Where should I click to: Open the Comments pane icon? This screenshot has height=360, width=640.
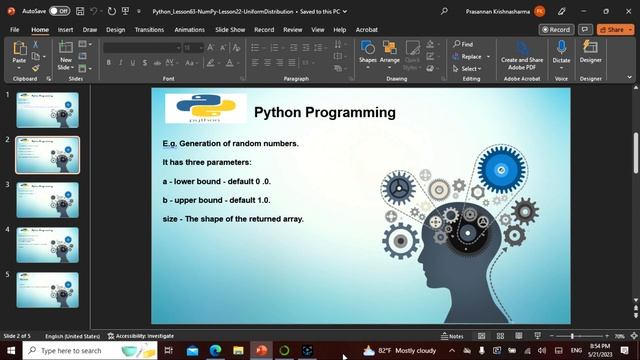click(x=585, y=29)
